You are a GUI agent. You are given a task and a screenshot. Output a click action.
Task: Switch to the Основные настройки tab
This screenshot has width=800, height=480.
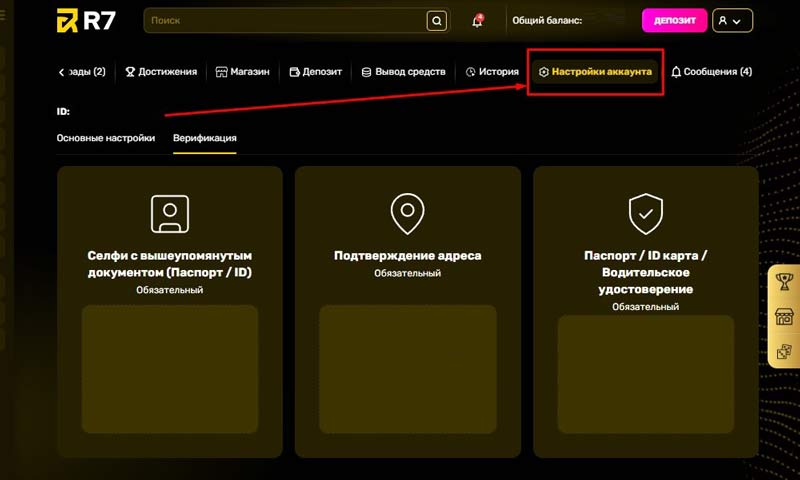[x=106, y=138]
